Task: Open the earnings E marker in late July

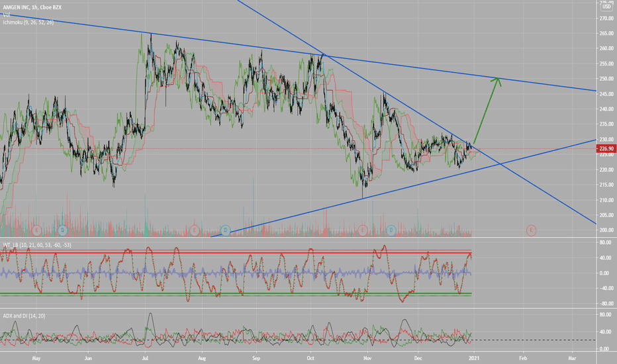Action: point(194,230)
